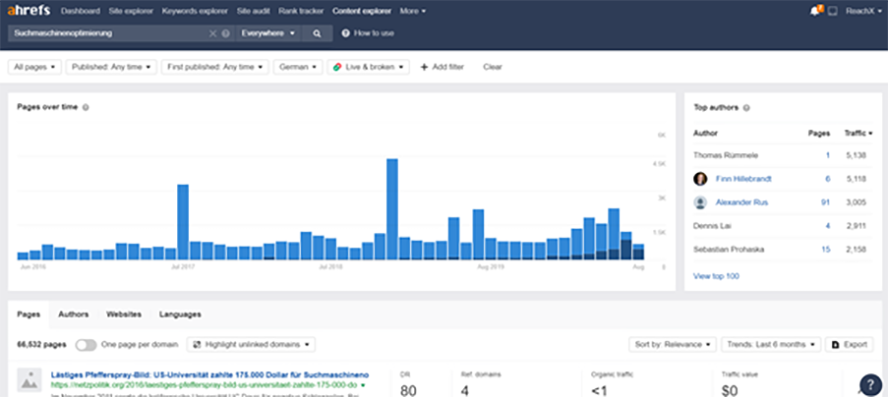Export the results
Screen dimensions: 888x397
coord(849,344)
